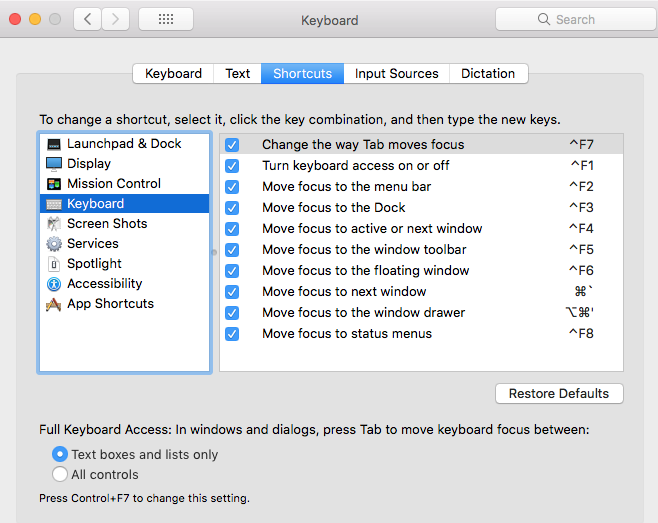658x523 pixels.
Task: Select the Screen Shots category icon
Action: coord(54,224)
